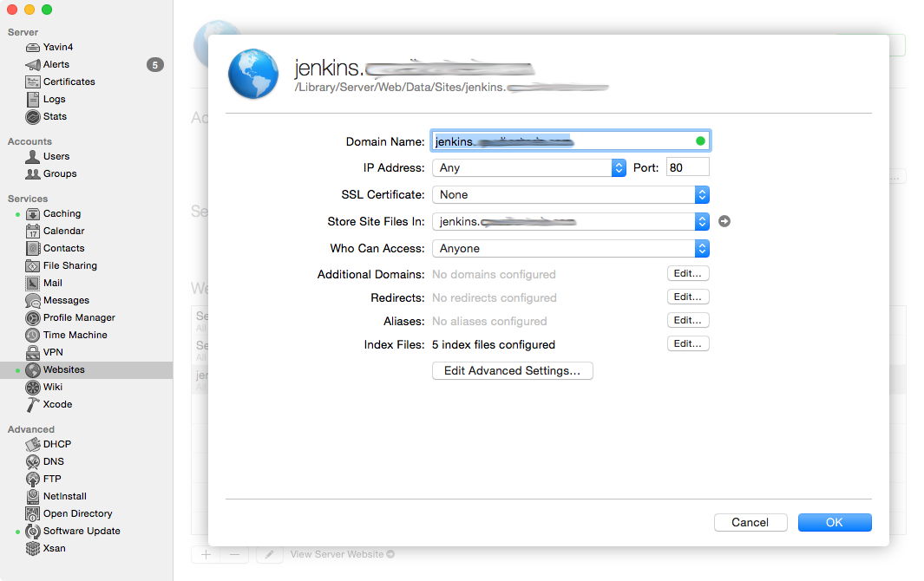Click the arrow next to Store Site Files In
This screenshot has height=581, width=924.
[724, 221]
